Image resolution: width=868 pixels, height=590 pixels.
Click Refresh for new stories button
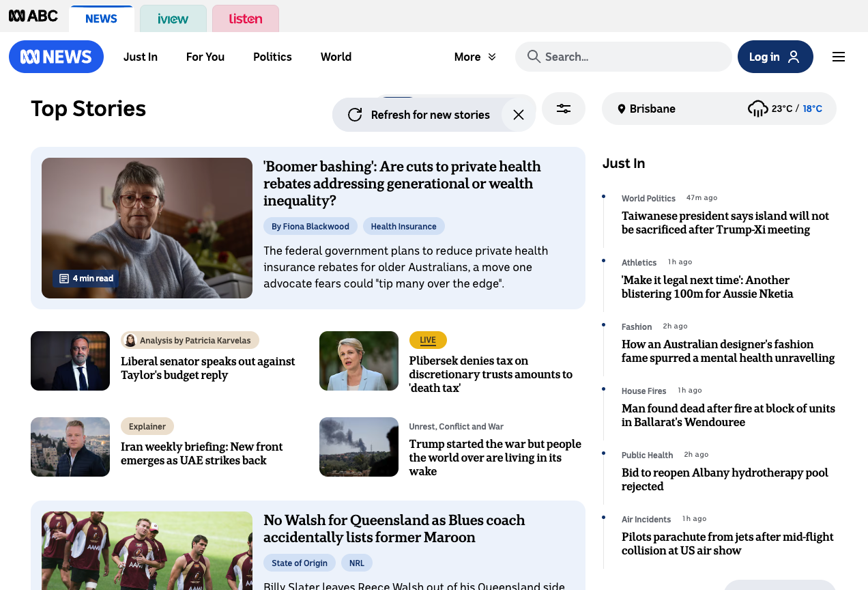tap(431, 115)
